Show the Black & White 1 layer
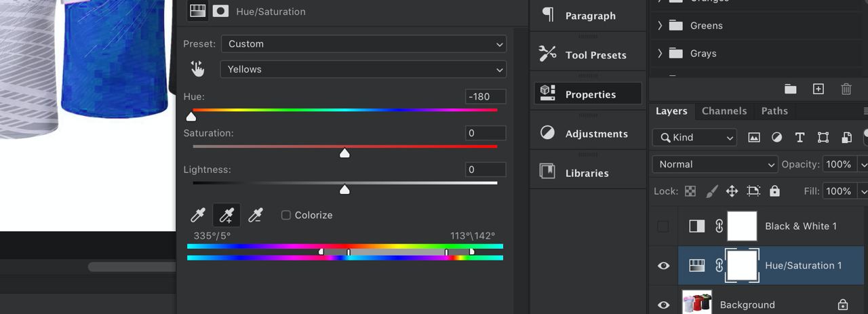Image resolution: width=868 pixels, height=314 pixels. 663,226
